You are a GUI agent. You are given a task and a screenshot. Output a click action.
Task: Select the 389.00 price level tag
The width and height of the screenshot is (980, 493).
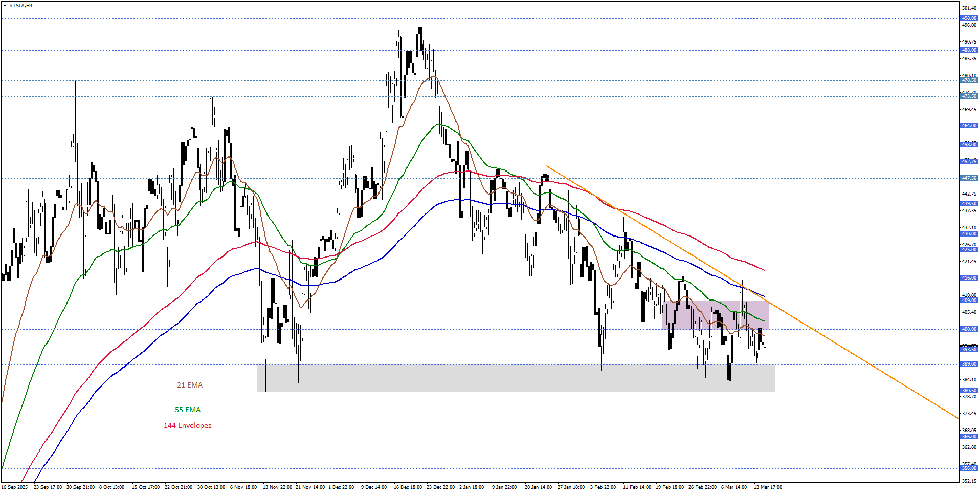click(x=969, y=364)
